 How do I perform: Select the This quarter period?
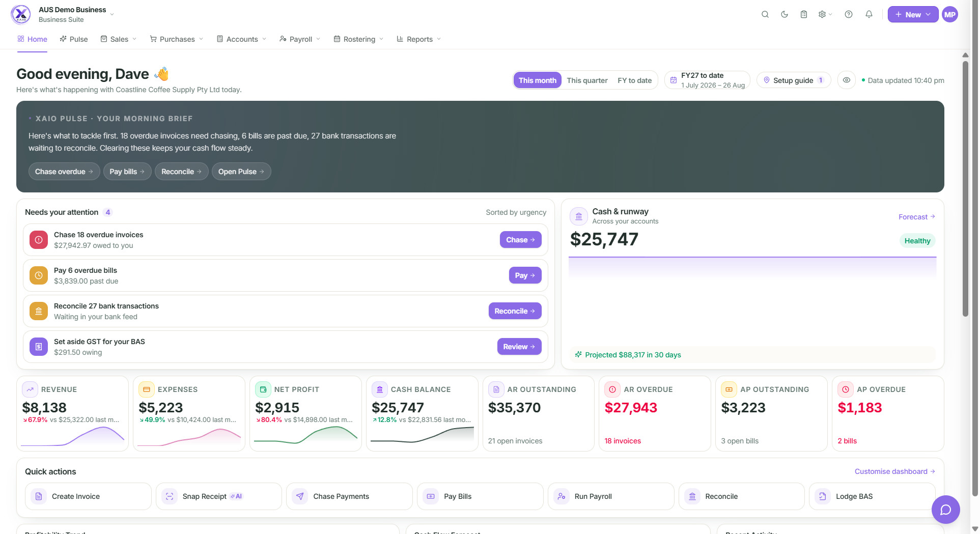(x=587, y=80)
